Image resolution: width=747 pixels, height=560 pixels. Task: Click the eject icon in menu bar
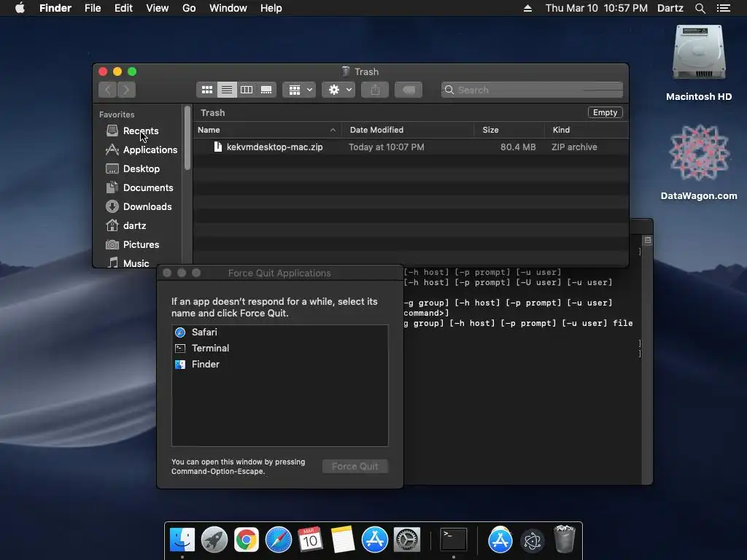click(527, 8)
